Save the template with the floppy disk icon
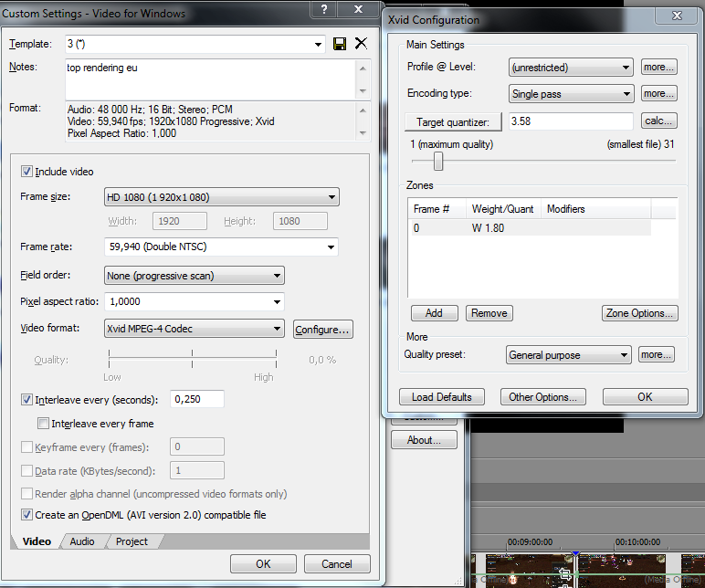This screenshot has width=705, height=588. tap(340, 44)
